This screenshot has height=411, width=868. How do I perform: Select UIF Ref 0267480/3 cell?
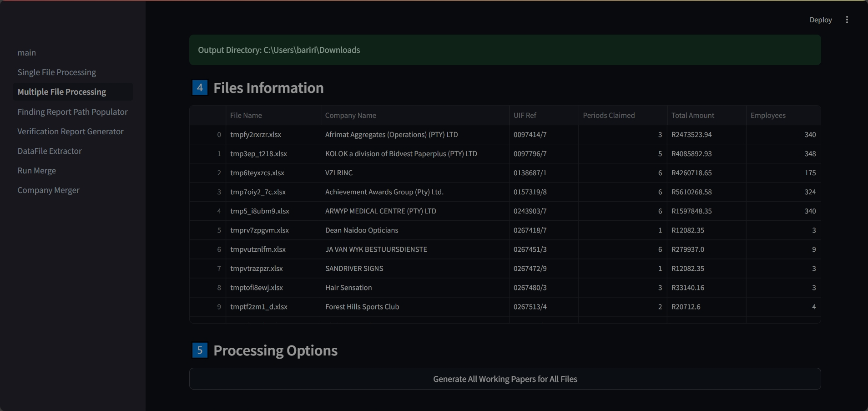[544, 288]
